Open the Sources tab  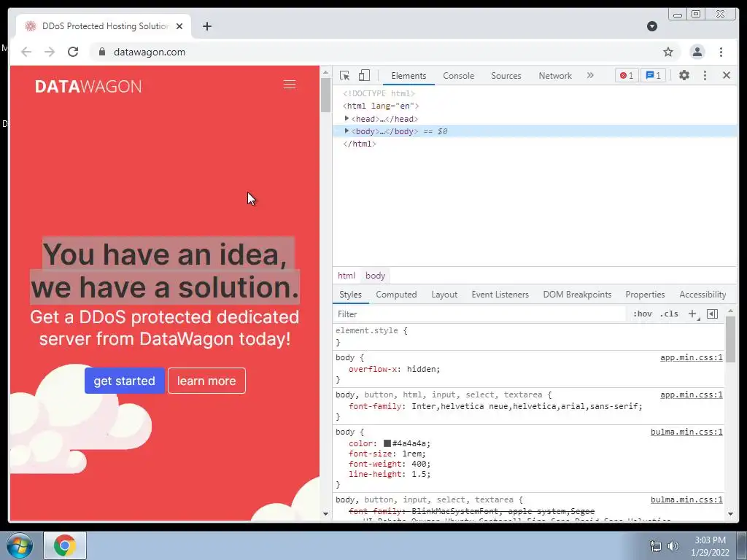tap(506, 76)
